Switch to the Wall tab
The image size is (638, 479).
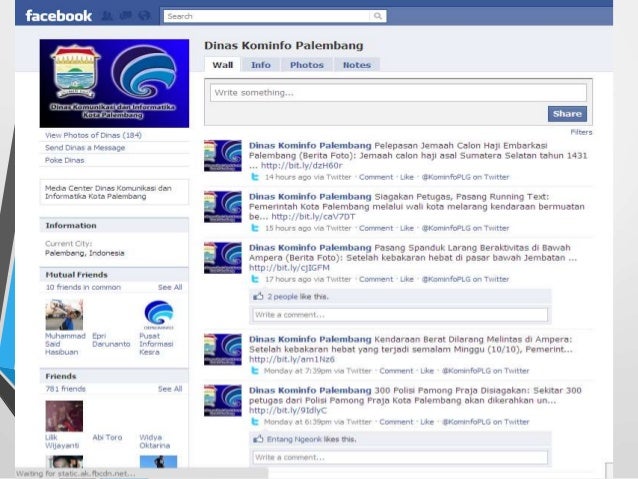tap(223, 65)
